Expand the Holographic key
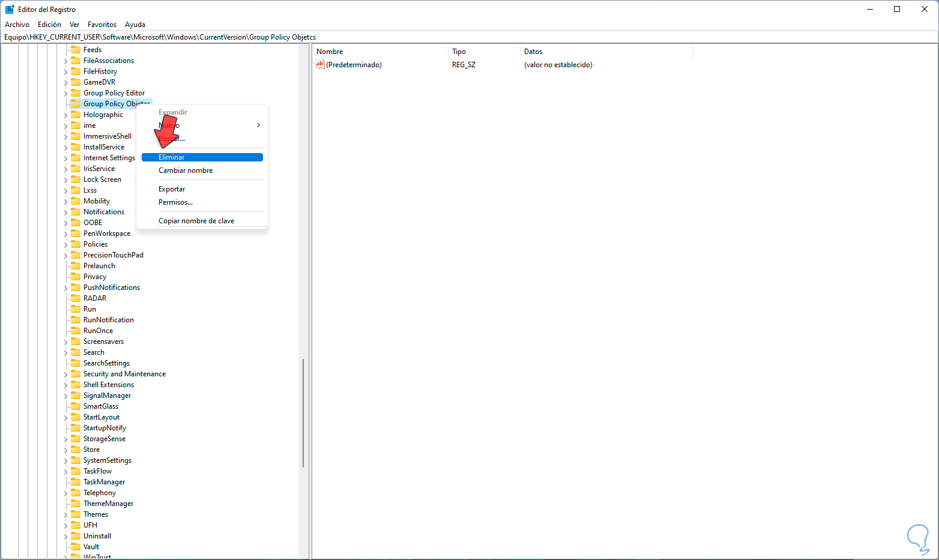Viewport: 939px width, 560px height. pyautogui.click(x=66, y=115)
